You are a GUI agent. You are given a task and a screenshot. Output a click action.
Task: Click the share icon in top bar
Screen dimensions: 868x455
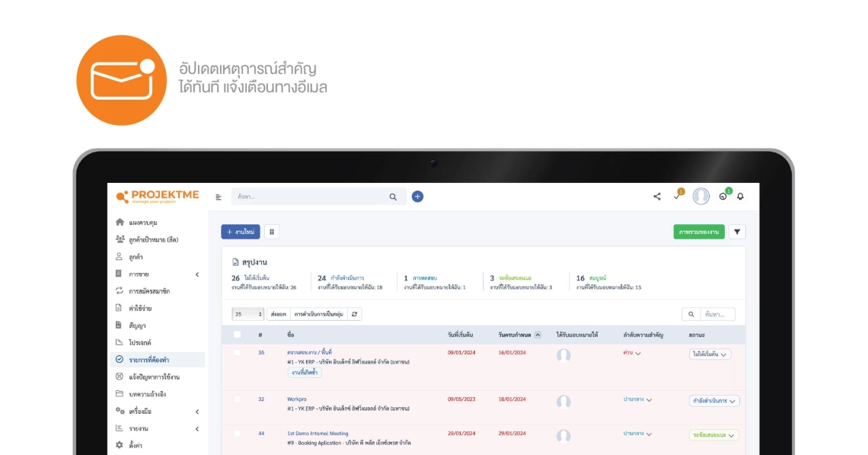[657, 197]
